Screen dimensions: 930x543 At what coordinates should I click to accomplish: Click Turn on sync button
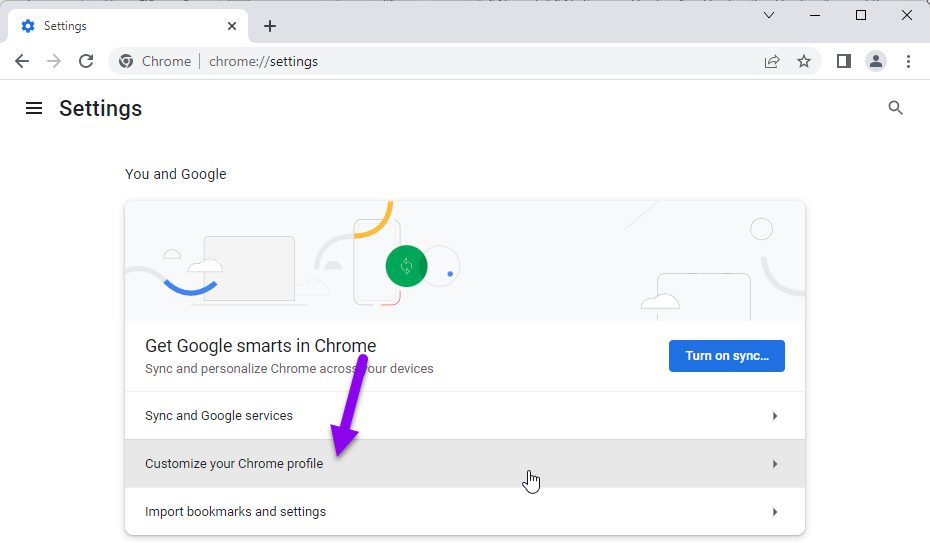pyautogui.click(x=727, y=356)
